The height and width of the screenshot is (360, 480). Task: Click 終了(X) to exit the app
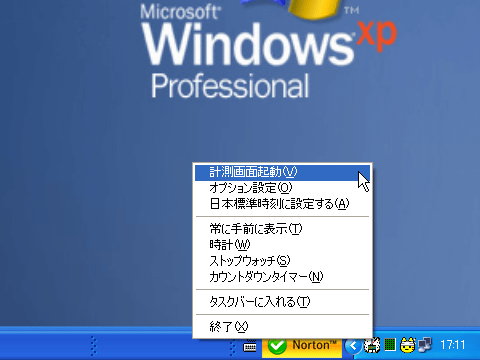tap(282, 327)
